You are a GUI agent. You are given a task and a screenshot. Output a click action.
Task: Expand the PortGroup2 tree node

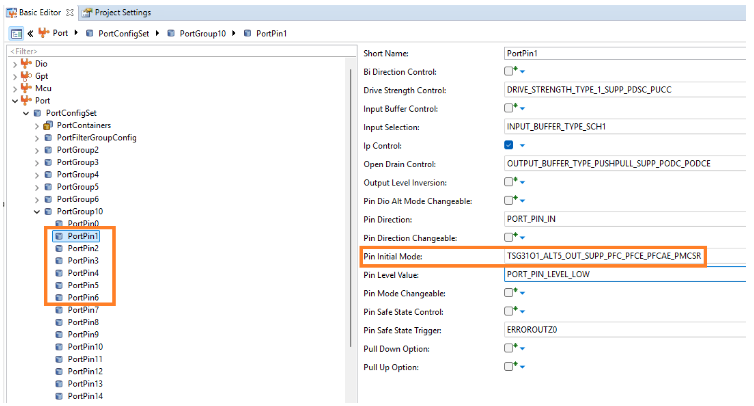38,150
